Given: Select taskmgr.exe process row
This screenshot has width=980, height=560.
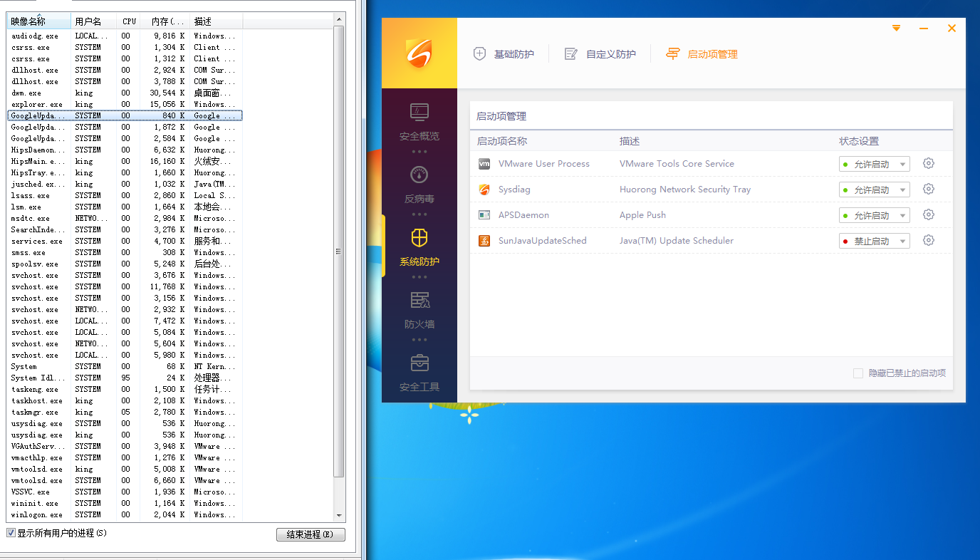Looking at the screenshot, I should pos(125,412).
